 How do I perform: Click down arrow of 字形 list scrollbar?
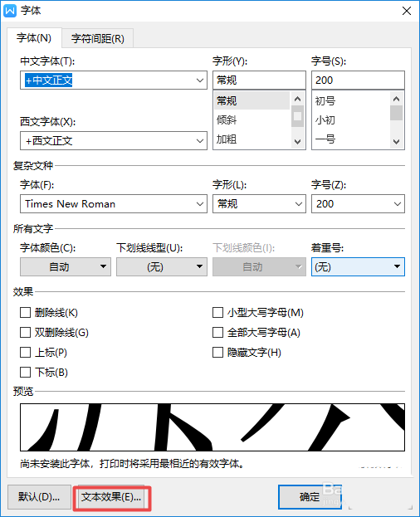[297, 142]
